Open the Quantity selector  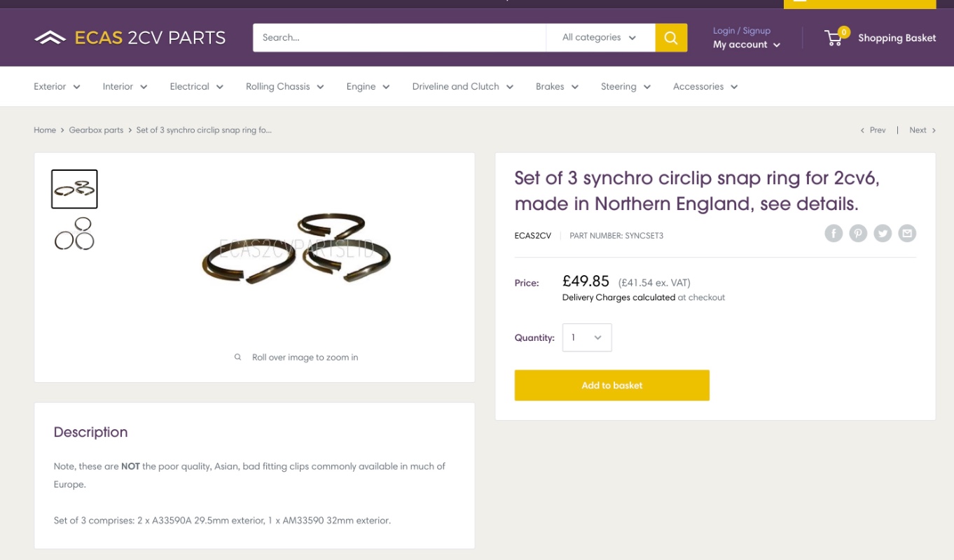coord(587,337)
